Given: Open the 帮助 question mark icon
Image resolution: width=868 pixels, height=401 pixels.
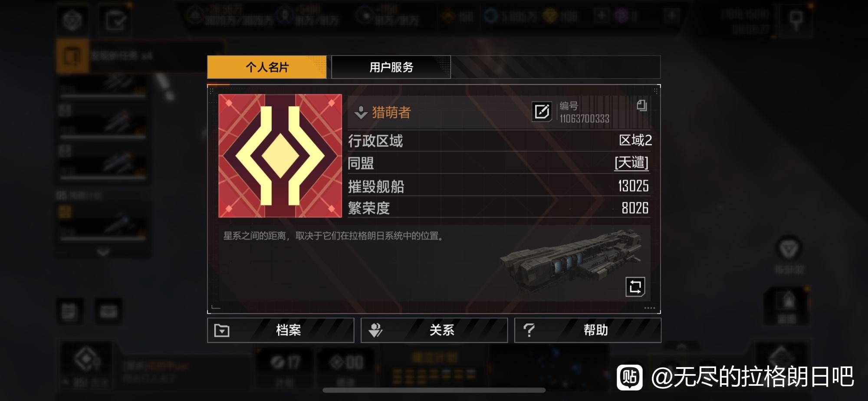Looking at the screenshot, I should point(529,331).
